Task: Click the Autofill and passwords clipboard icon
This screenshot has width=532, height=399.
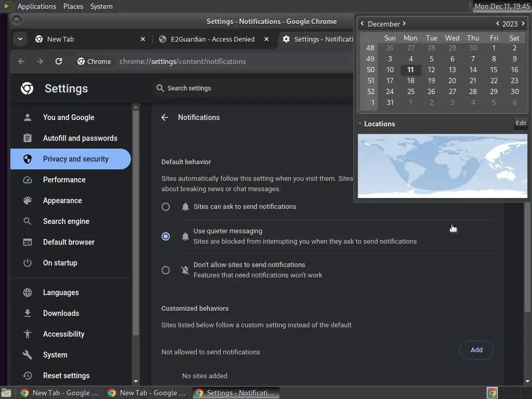Action: coord(28,138)
